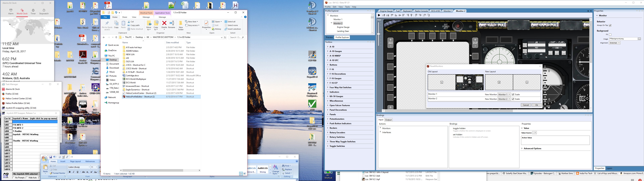The height and width of the screenshot is (181, 644).
Task: Click the Helios editor play/preview arrow icon
Action: (x=379, y=15)
